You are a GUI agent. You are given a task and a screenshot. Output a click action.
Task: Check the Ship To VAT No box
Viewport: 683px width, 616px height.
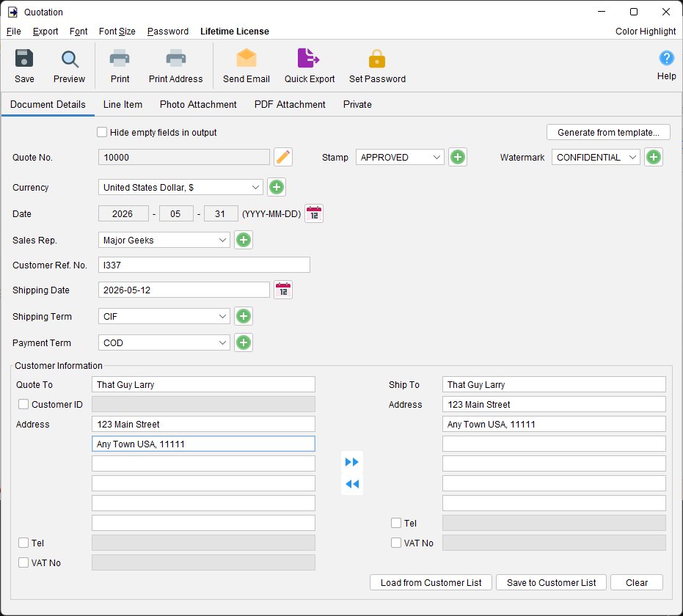(x=396, y=543)
